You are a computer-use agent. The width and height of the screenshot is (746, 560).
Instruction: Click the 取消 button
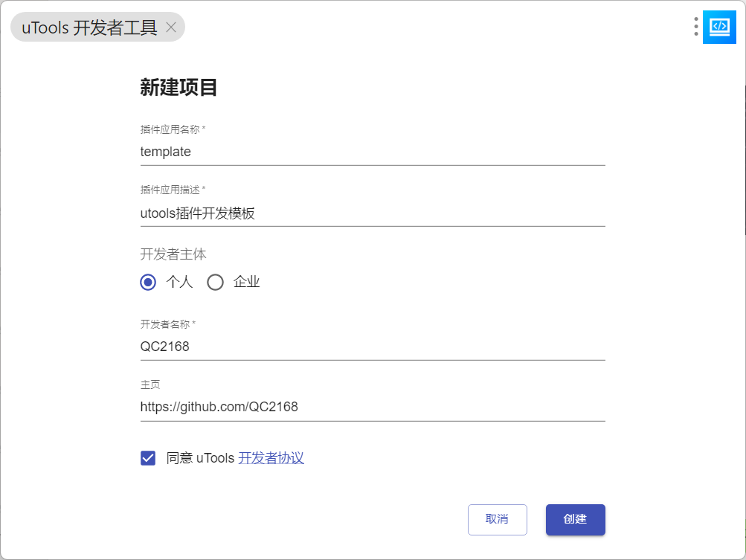click(497, 520)
